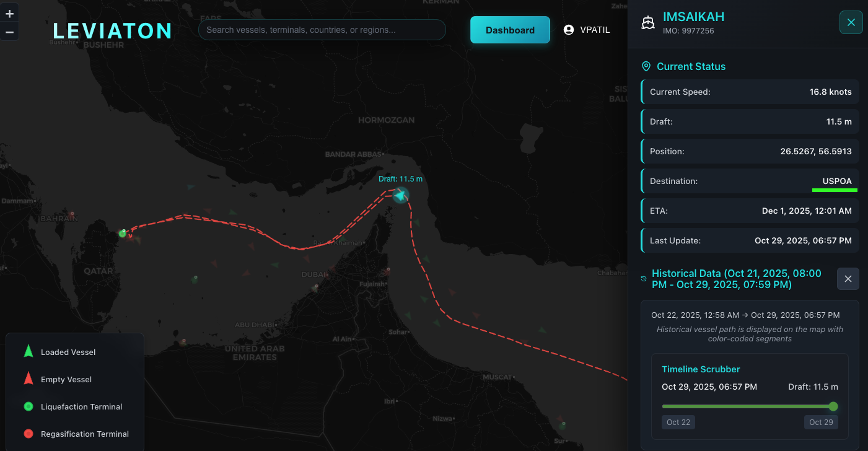
Task: Zoom in on the map
Action: pos(9,14)
